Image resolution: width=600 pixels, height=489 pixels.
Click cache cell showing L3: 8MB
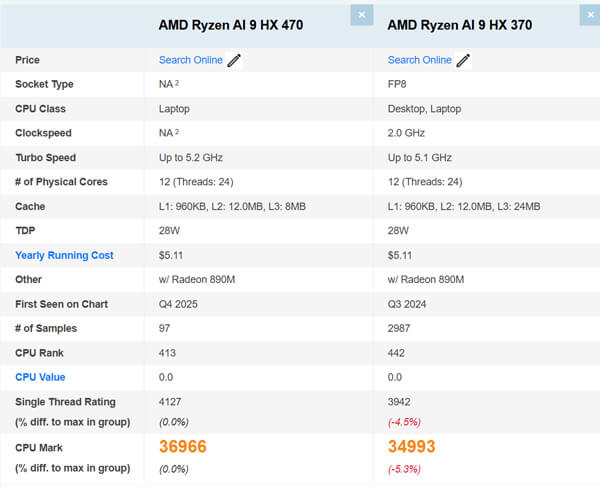pos(232,207)
